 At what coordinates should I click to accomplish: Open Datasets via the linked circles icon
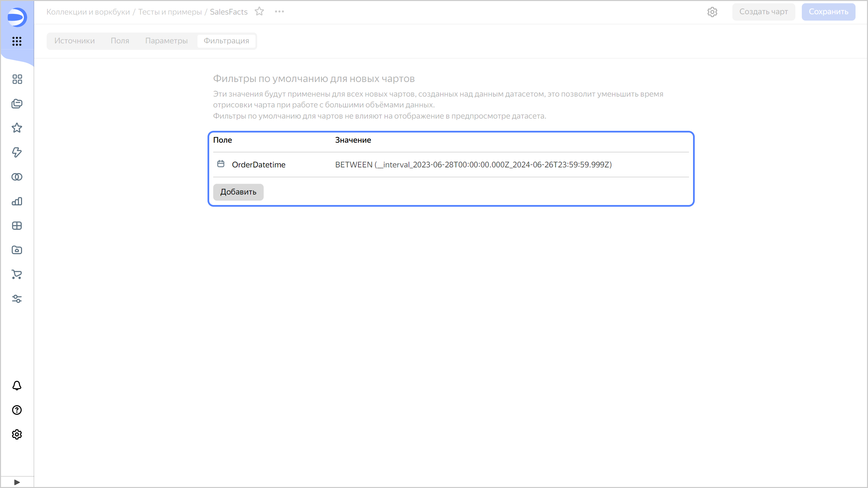point(17,177)
